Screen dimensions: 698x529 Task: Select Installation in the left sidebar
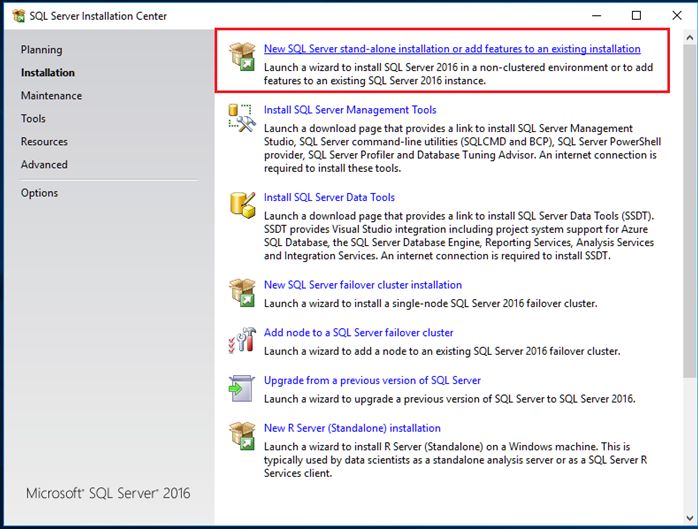(x=48, y=73)
